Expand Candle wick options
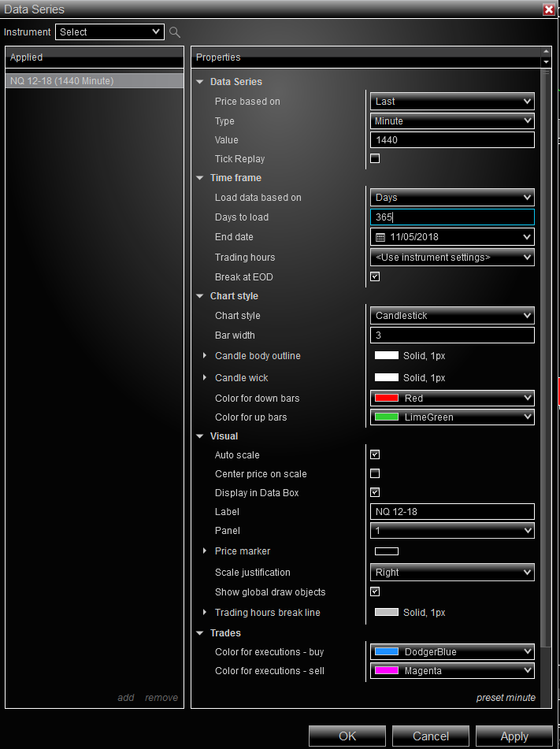Viewport: 560px width, 749px height. [x=205, y=377]
